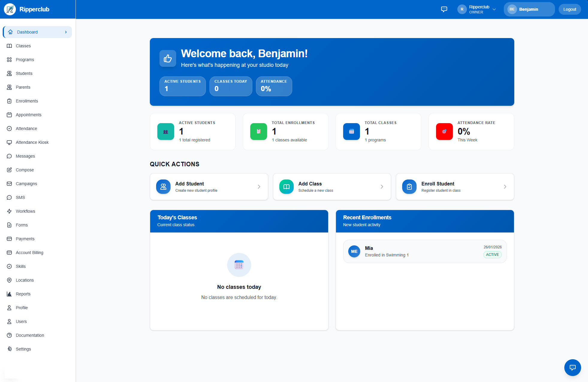Select the SMS item in the sidebar
588x382 pixels.
[20, 197]
